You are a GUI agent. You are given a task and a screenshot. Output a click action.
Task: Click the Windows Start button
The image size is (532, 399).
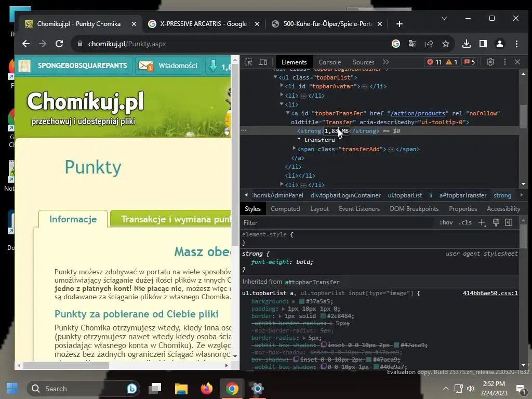(12, 389)
